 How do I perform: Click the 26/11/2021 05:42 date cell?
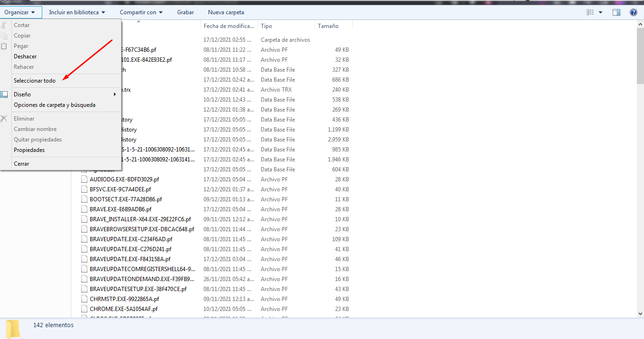click(x=229, y=279)
